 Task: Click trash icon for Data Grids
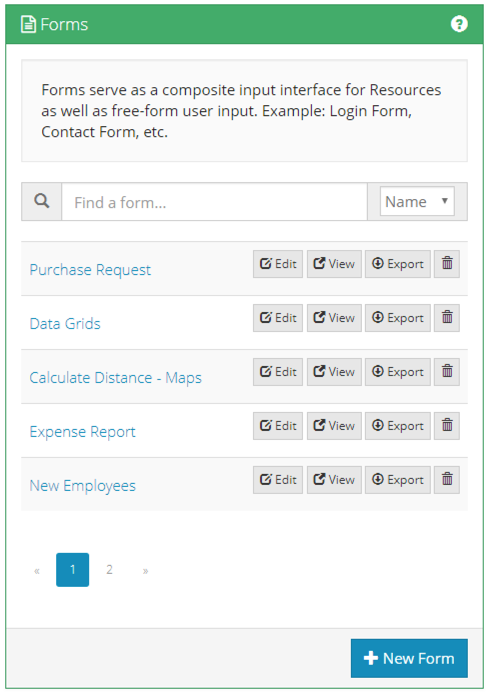tap(447, 318)
